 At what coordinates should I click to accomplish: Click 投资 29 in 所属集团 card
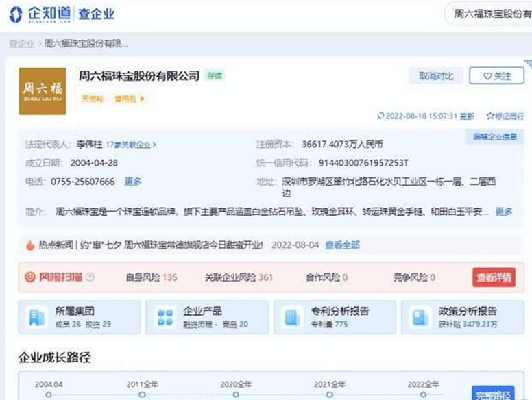click(x=99, y=324)
